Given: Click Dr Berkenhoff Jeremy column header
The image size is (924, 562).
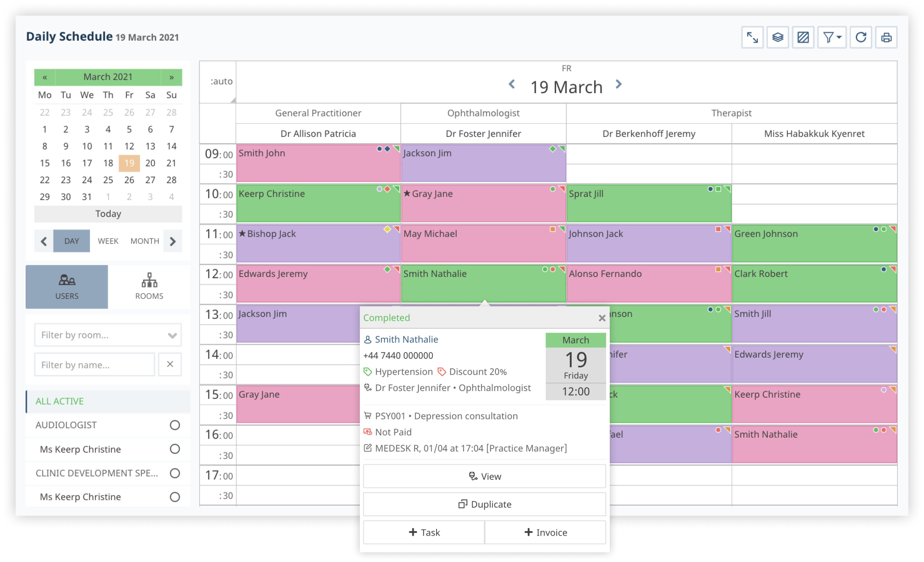Looking at the screenshot, I should [649, 133].
